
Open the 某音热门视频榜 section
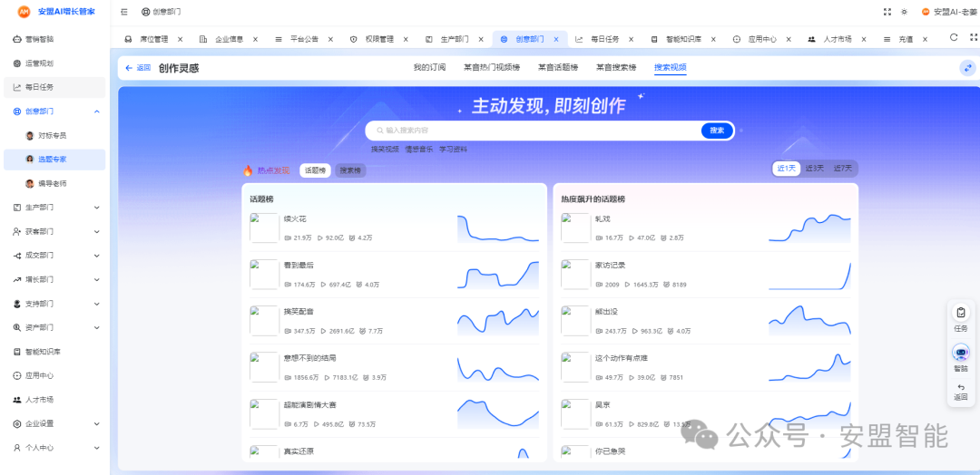491,67
